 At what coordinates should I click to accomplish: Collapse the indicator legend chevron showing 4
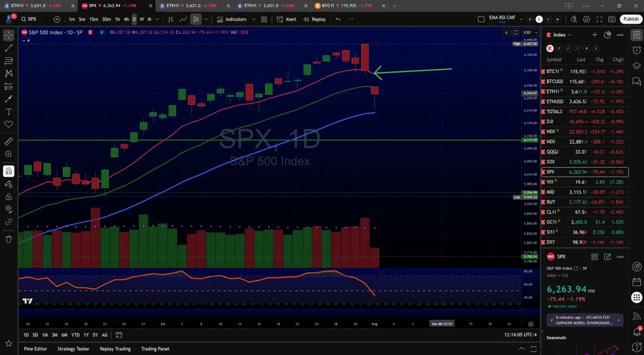click(25, 41)
